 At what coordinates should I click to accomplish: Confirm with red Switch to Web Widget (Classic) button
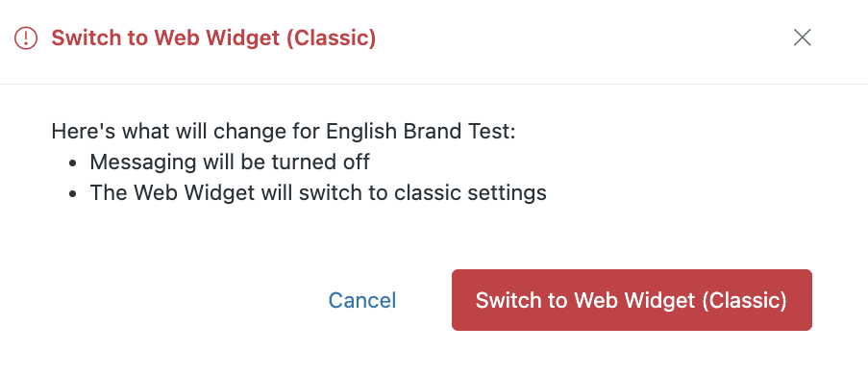tap(632, 300)
